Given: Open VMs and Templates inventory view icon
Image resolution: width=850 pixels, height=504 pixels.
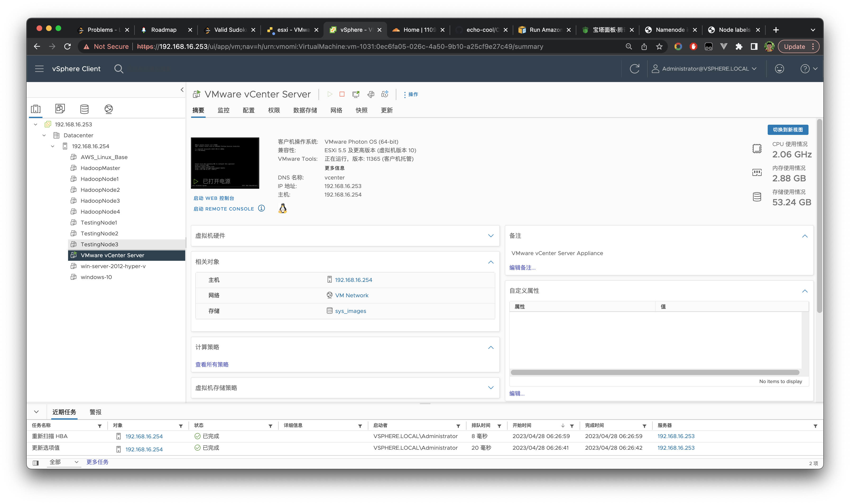Looking at the screenshot, I should (x=60, y=109).
